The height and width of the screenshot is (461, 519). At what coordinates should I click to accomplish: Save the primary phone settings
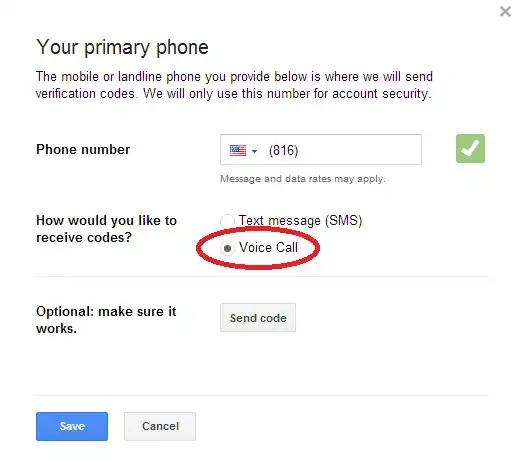[72, 426]
